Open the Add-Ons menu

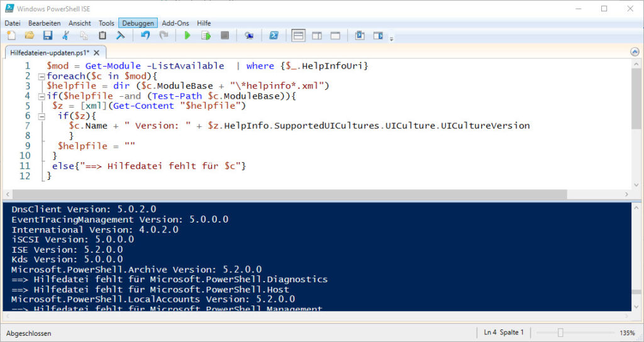pyautogui.click(x=175, y=23)
